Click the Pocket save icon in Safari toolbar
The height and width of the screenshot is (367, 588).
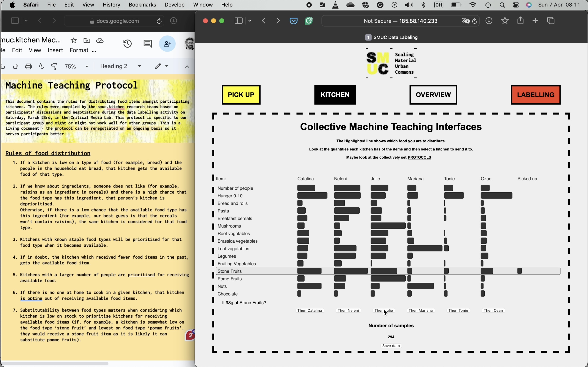[x=293, y=21]
